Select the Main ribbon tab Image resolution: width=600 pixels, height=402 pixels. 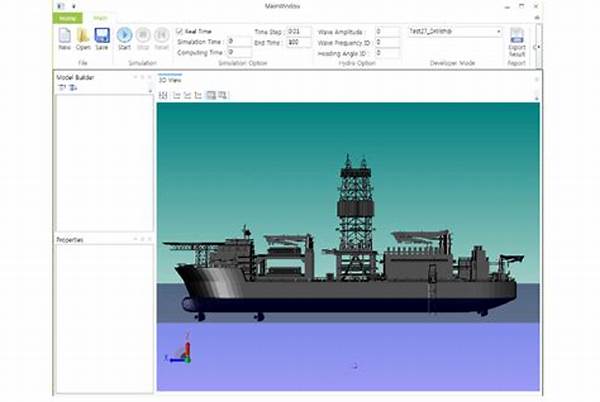point(100,17)
